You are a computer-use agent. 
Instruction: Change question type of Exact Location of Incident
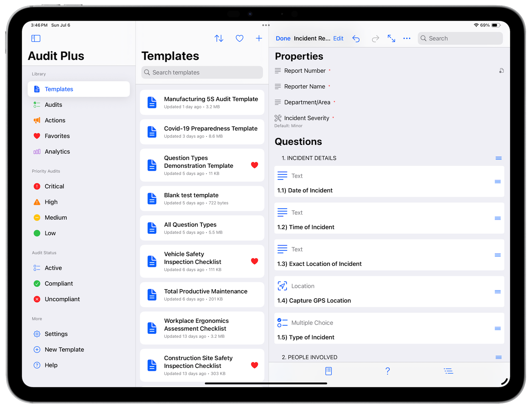pos(290,249)
